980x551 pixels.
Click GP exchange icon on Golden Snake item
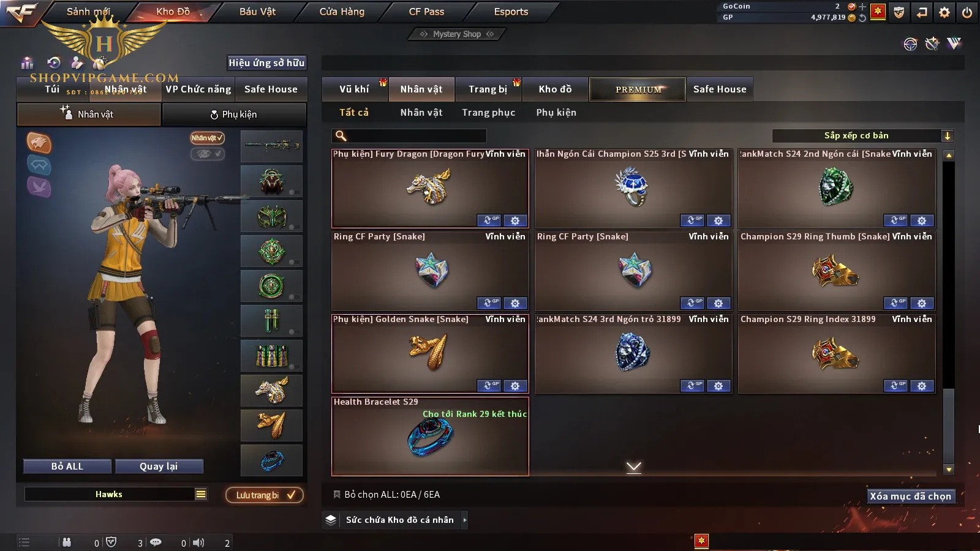[x=489, y=386]
